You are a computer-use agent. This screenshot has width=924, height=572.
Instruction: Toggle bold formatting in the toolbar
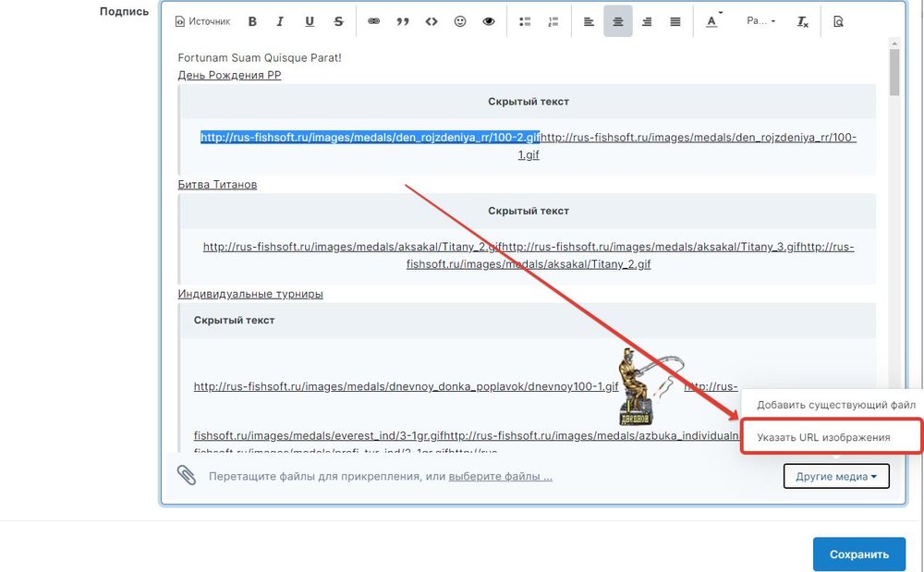point(252,21)
